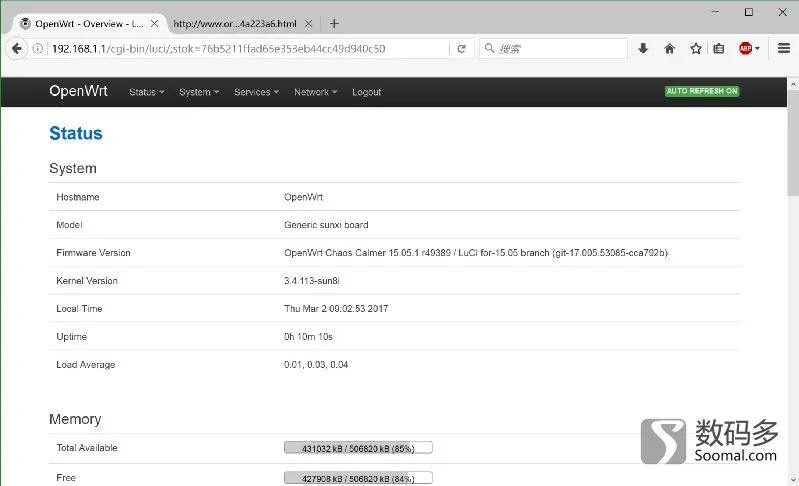This screenshot has width=799, height=486.
Task: Click the Local Time value Thu Mar 2
Action: point(336,309)
